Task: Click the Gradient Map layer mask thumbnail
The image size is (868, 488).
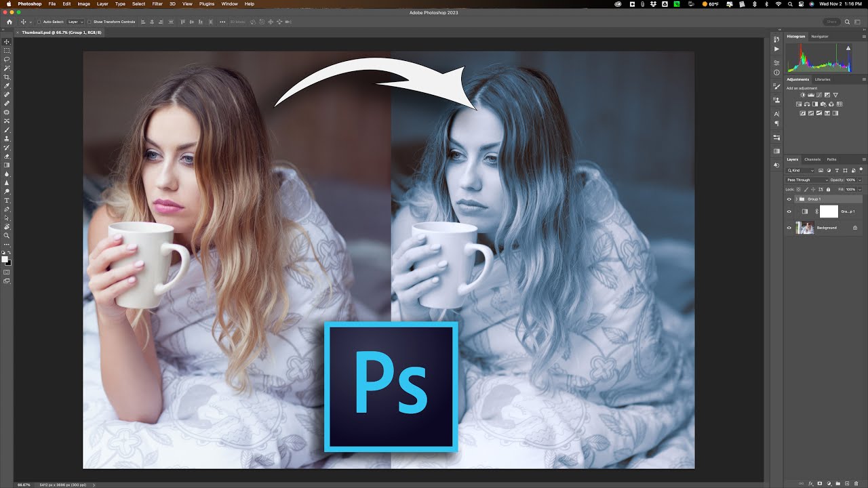Action: (x=829, y=211)
